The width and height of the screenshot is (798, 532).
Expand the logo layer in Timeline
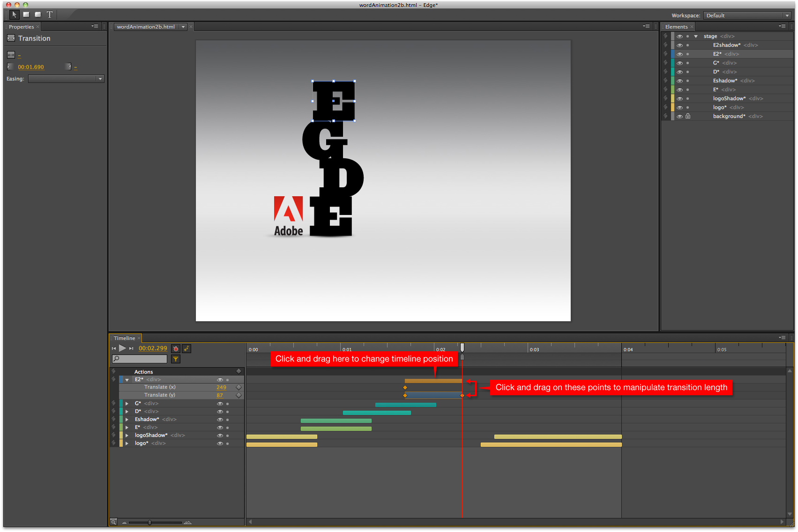pos(127,443)
